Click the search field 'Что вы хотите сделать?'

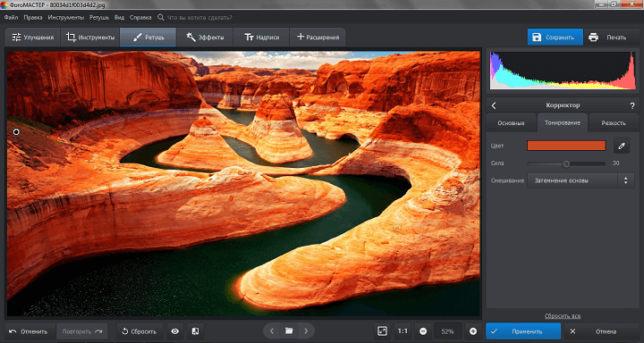pos(199,18)
